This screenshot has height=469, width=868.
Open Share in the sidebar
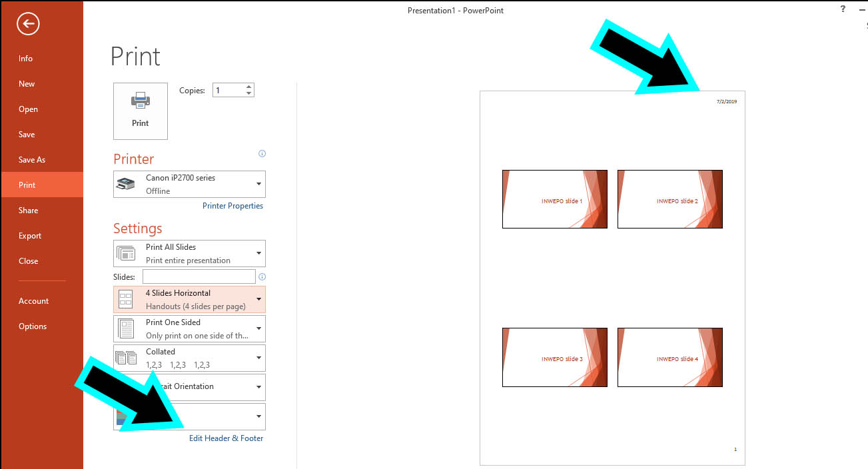click(x=41, y=210)
